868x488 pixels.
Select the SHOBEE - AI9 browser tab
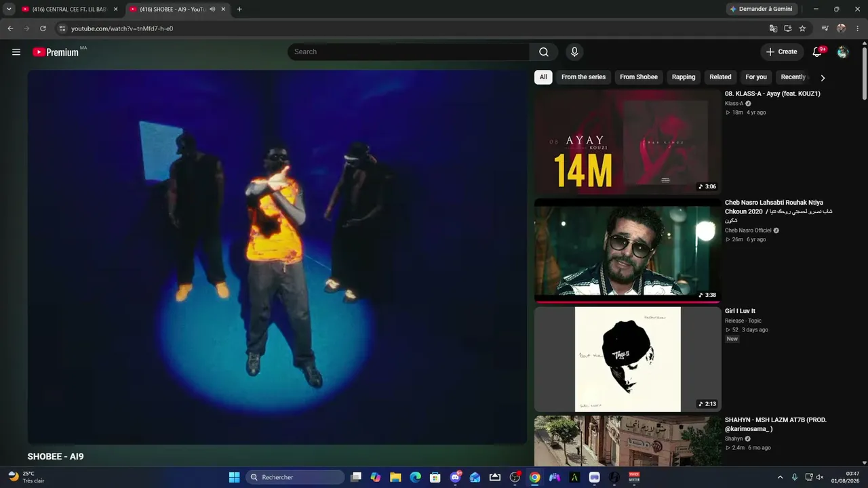tap(178, 9)
